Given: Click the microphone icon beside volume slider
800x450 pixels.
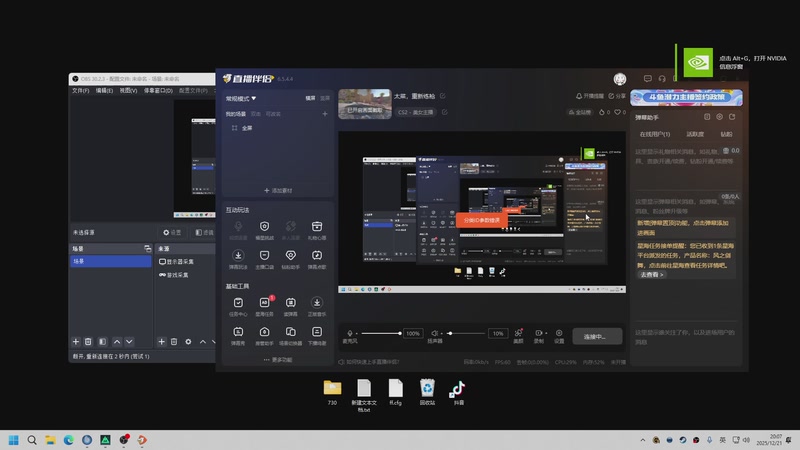Looking at the screenshot, I should (350, 333).
